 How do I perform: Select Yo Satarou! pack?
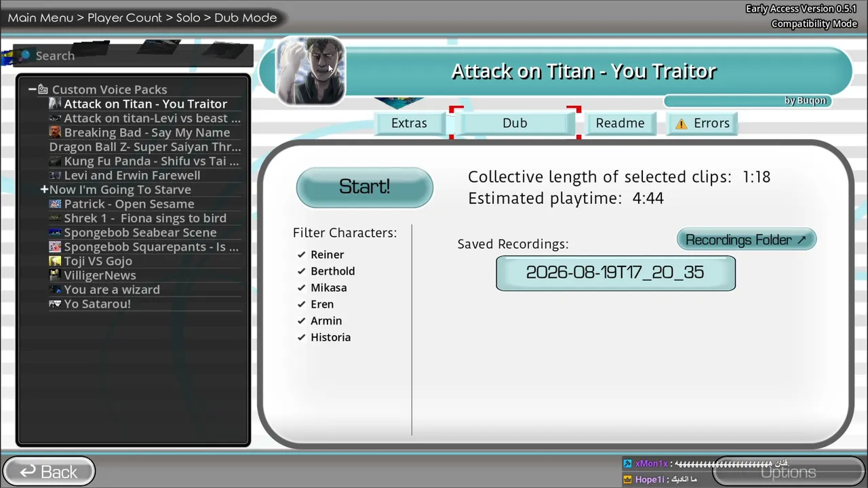point(145,304)
